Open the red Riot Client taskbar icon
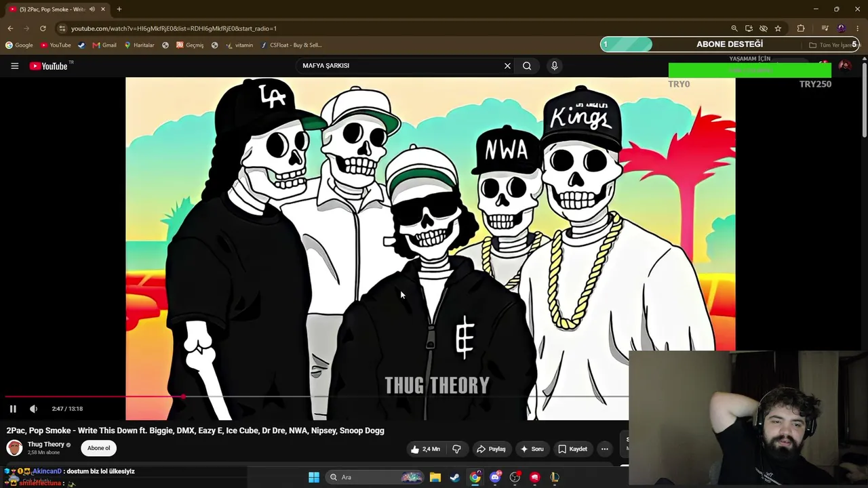The height and width of the screenshot is (488, 868). click(535, 477)
